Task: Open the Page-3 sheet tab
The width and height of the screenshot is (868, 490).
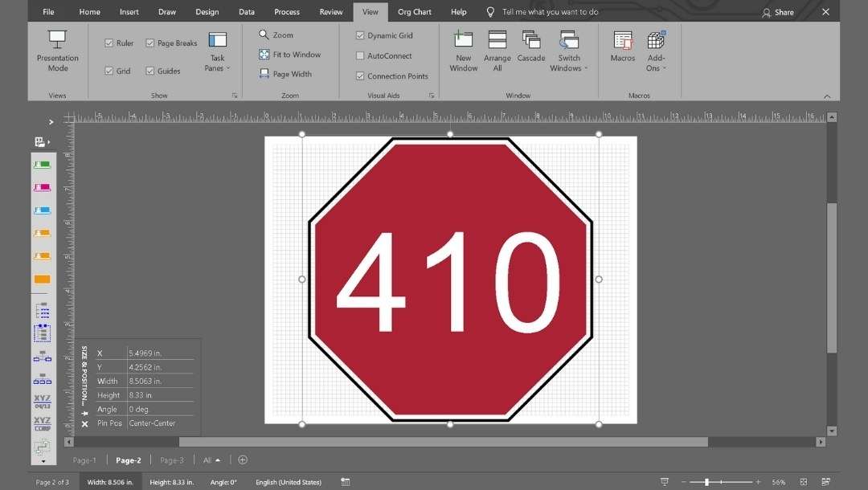Action: pos(171,459)
